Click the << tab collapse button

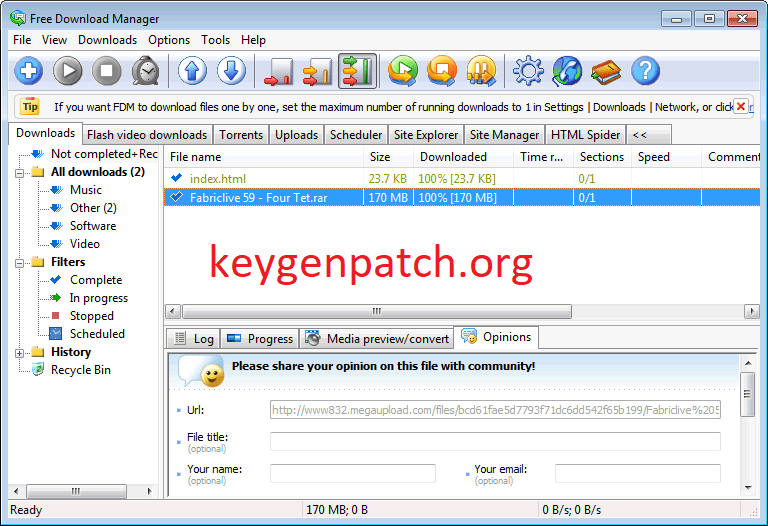[649, 135]
